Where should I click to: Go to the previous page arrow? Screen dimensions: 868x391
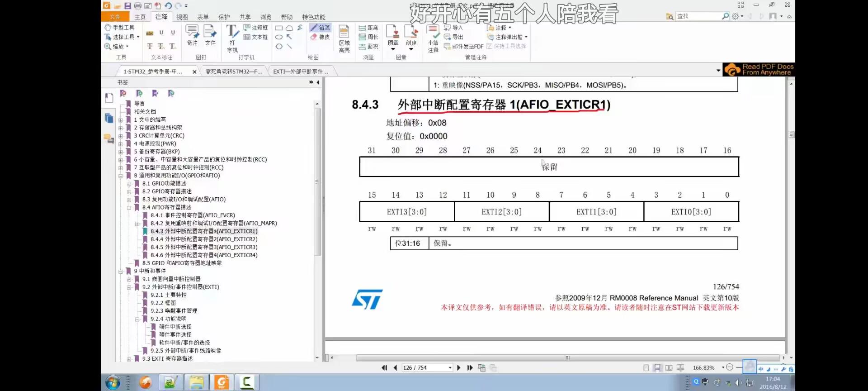(x=396, y=368)
